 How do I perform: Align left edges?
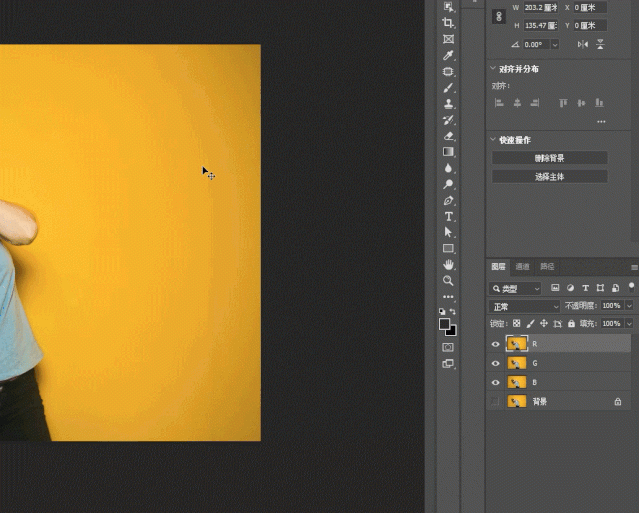click(499, 103)
